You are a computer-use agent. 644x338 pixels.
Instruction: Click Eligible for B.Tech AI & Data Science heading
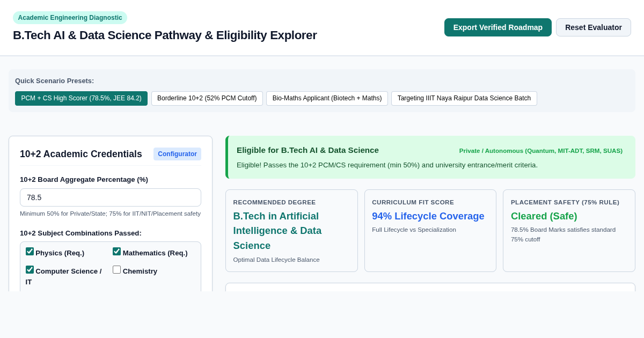[x=308, y=150]
